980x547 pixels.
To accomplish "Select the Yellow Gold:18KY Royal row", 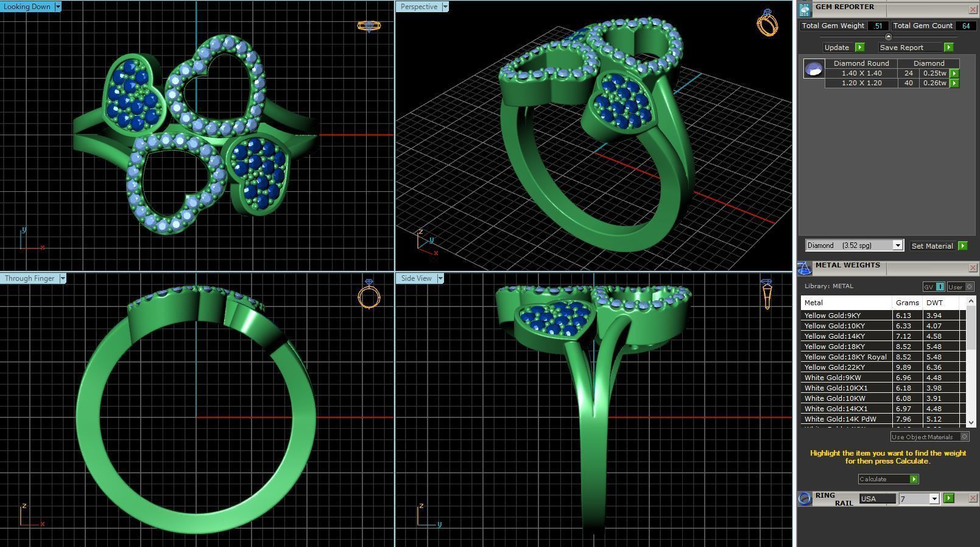I will [883, 357].
